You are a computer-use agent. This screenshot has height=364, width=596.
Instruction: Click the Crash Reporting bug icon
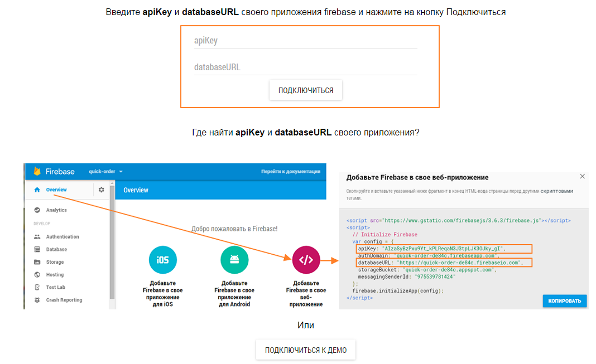pyautogui.click(x=37, y=300)
